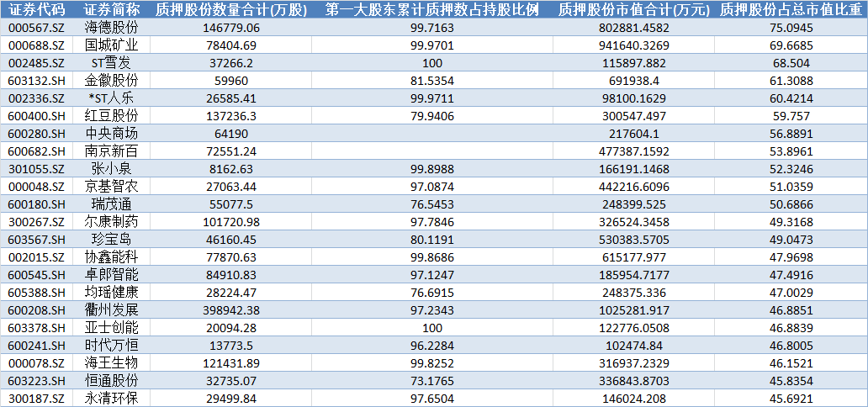
Task: Click the 质押股份数量合计(万股) header
Action: coord(231,9)
